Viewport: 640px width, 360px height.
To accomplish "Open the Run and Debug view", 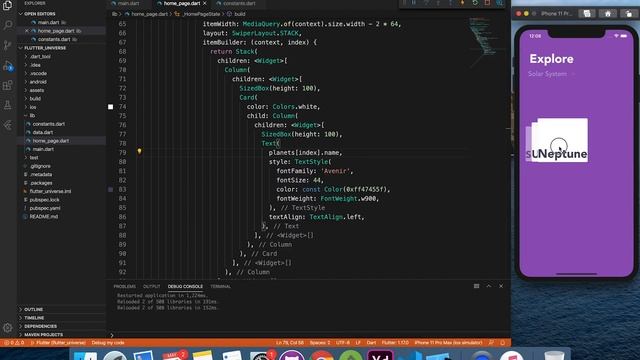I will 7,65.
